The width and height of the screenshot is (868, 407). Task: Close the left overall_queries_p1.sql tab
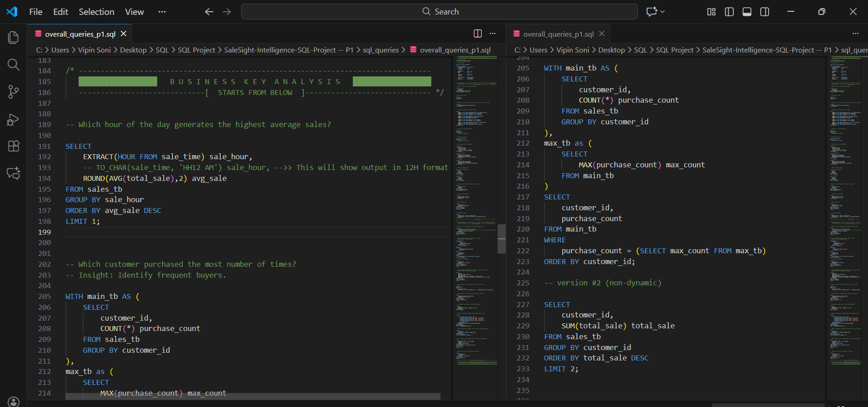(123, 34)
